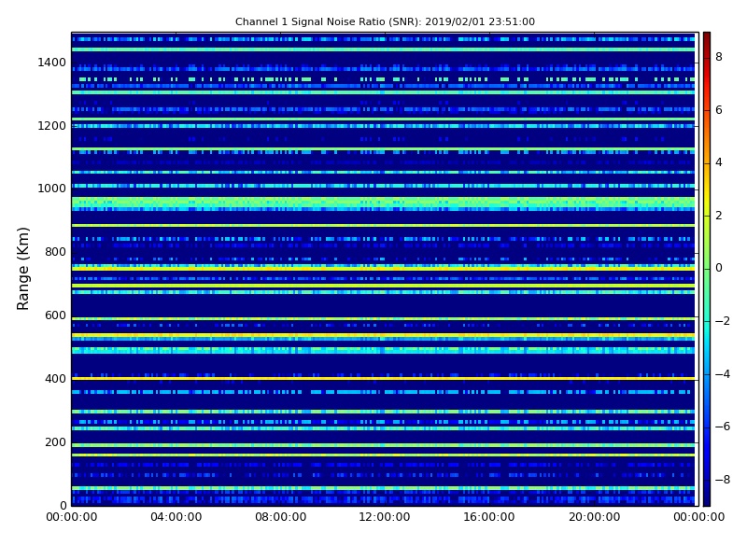The image size is (747, 560).
Task: Click the 600 range tick label
Action: coord(55,315)
